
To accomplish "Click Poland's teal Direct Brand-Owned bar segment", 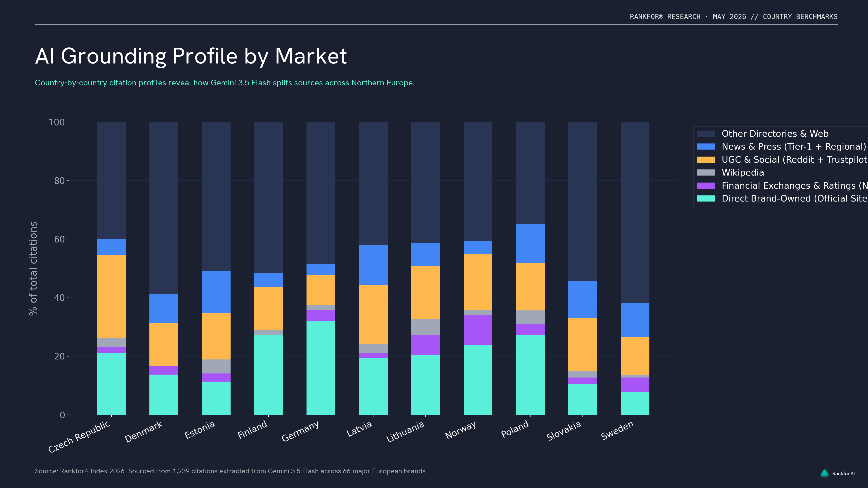I will (530, 375).
